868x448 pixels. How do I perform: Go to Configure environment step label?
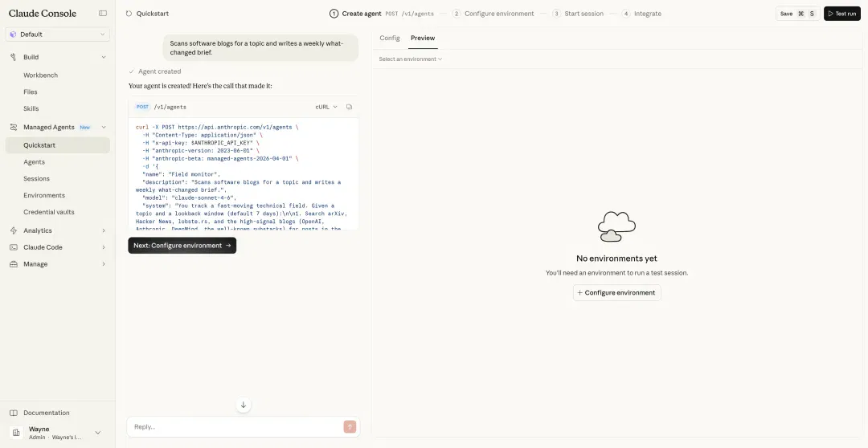click(499, 14)
